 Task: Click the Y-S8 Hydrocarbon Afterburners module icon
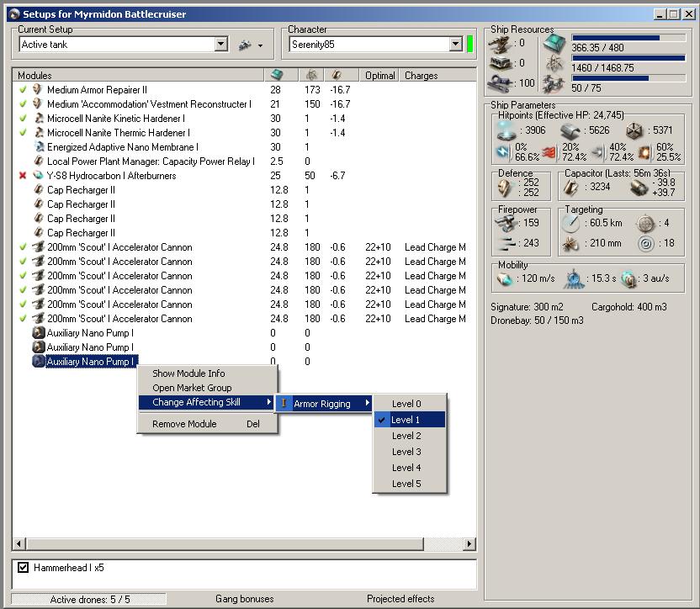(x=38, y=176)
